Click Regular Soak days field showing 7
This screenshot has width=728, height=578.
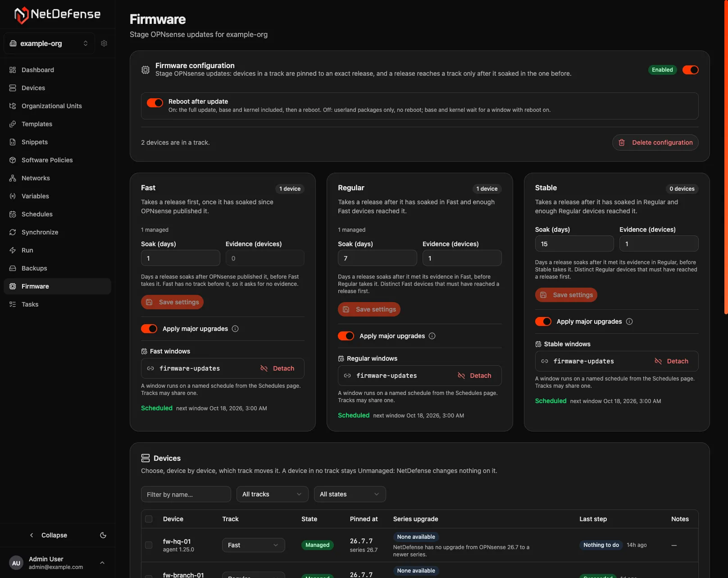(377, 258)
